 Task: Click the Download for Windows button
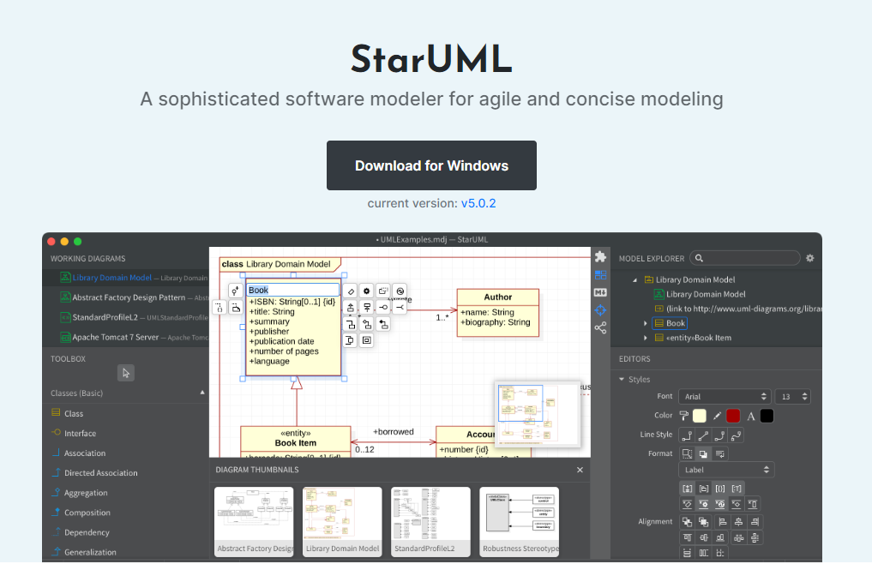tap(431, 165)
